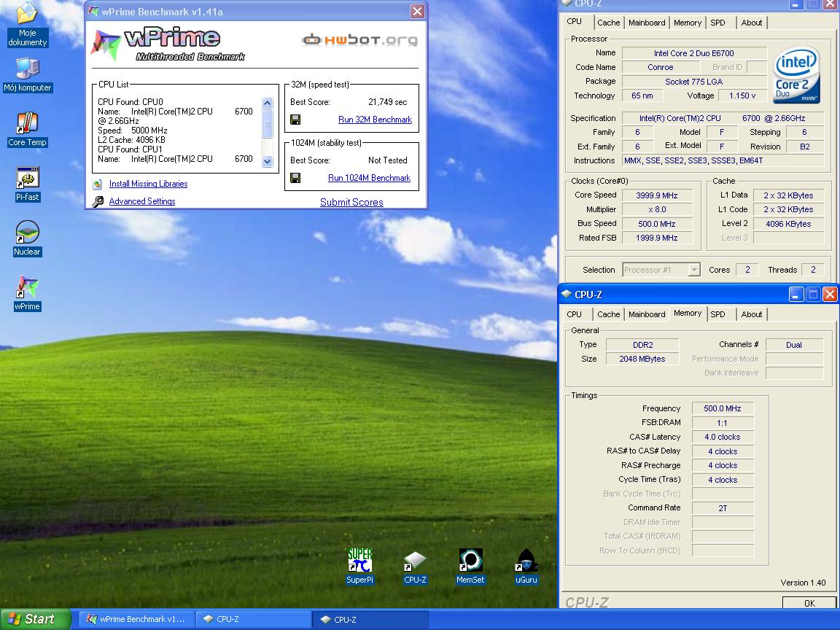Click Rated FSB value 1999.9 MHz
This screenshot has height=630, width=840.
tap(657, 238)
